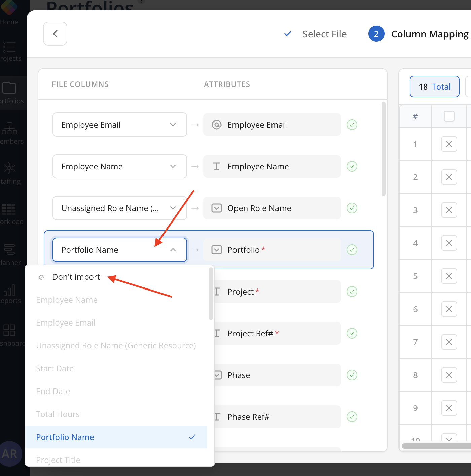
Task: Click the Project attribute field
Action: [x=278, y=292]
